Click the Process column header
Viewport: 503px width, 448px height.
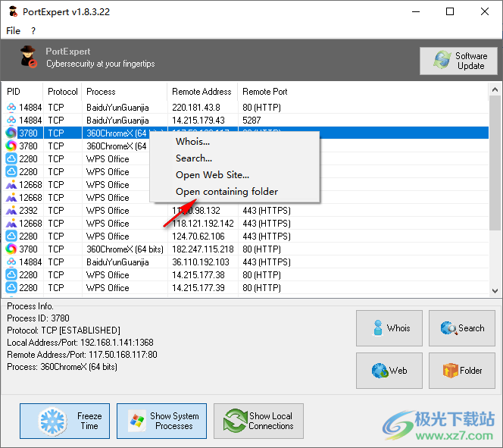pos(124,92)
